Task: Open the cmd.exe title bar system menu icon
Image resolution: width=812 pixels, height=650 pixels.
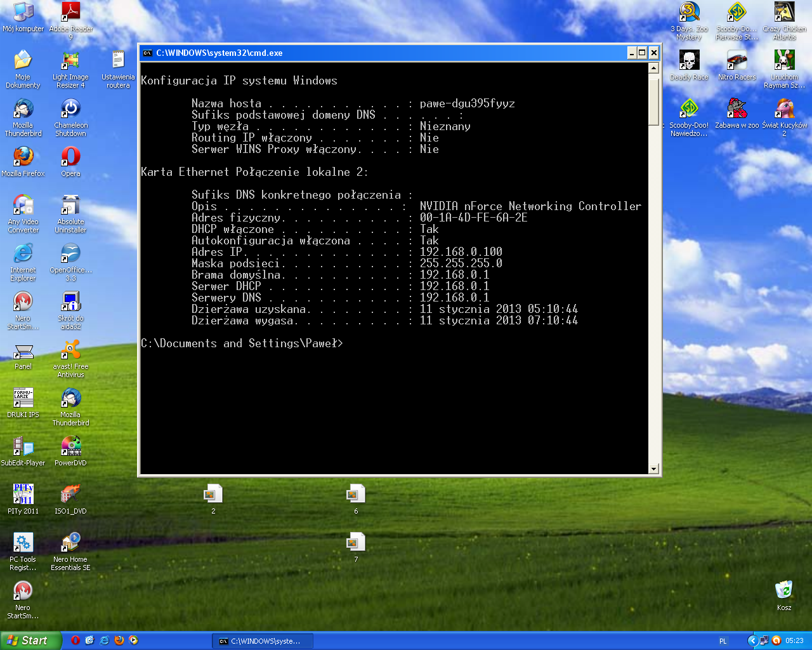Action: point(148,53)
